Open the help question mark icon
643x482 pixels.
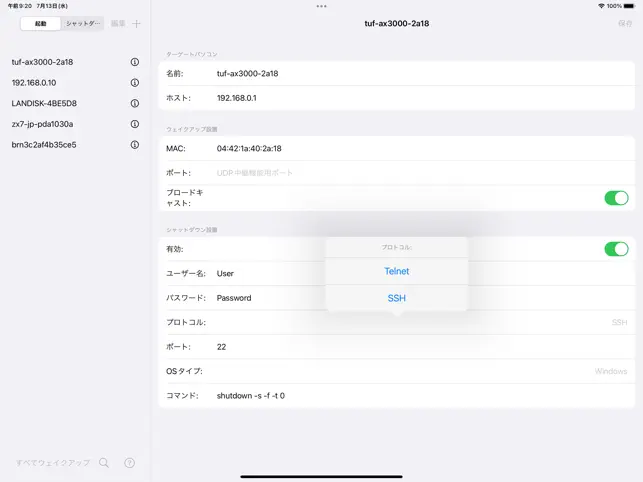[x=130, y=463]
